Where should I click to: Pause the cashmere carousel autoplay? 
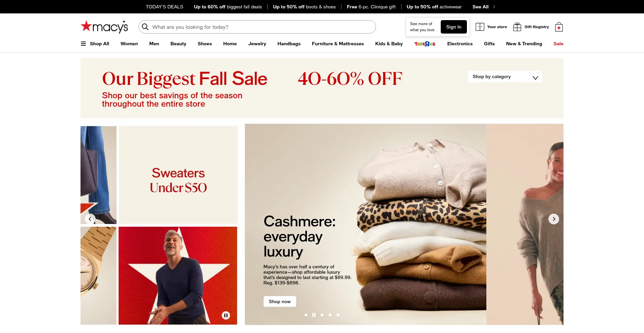(314, 315)
